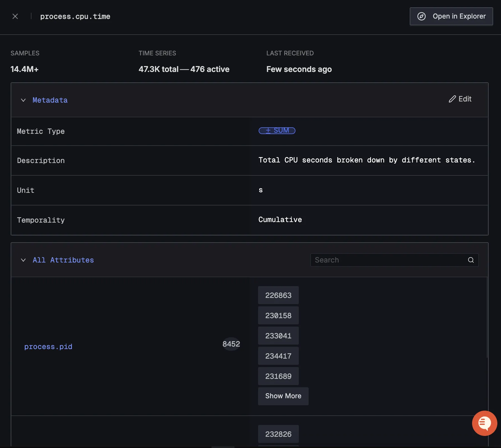Click the attributes list vertical scrollbar
Image resolution: width=501 pixels, height=448 pixels.
pyautogui.click(x=487, y=318)
